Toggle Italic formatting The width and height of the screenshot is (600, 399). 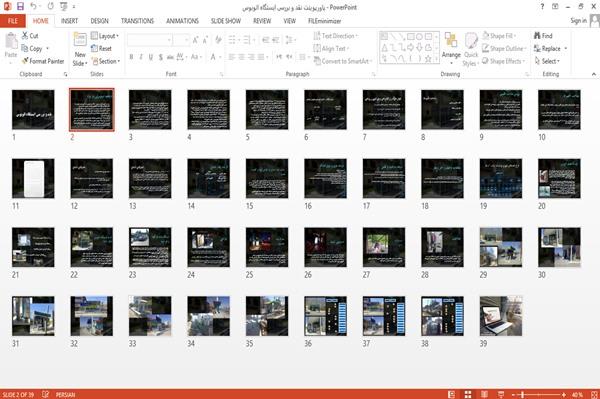point(141,57)
